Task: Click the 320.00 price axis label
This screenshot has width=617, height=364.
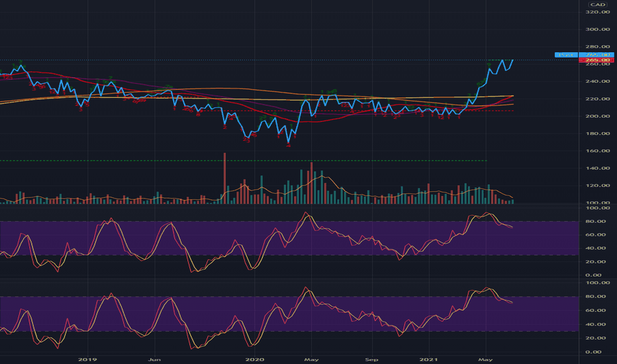Action: (x=598, y=12)
